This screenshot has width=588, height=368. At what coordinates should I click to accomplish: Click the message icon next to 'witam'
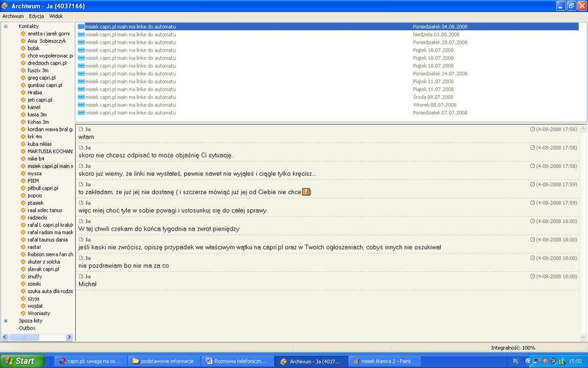pyautogui.click(x=81, y=129)
